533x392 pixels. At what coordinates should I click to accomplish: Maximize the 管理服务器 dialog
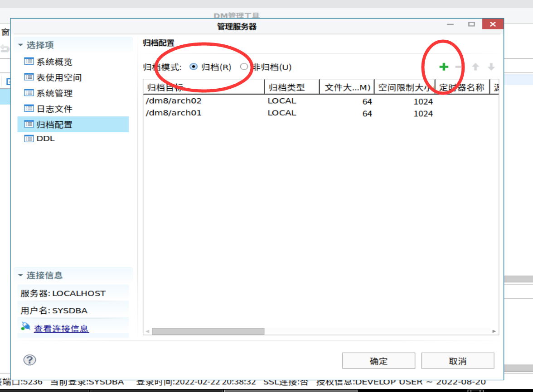[x=471, y=24]
